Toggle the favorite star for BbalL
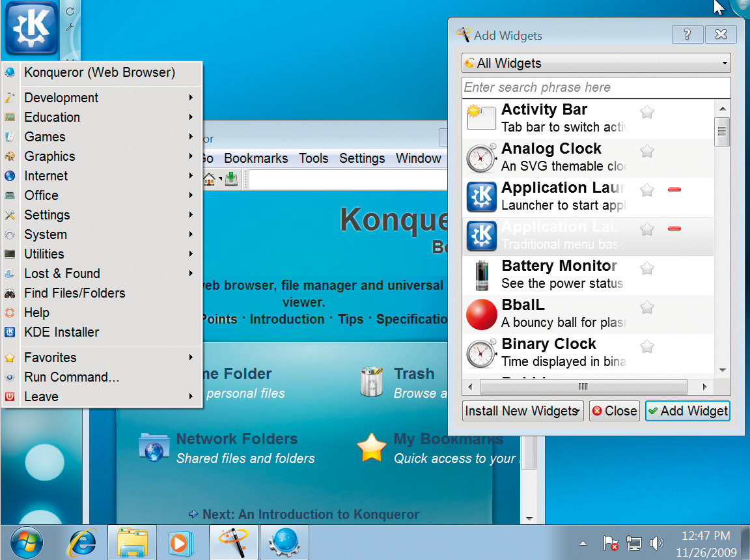 tap(647, 307)
